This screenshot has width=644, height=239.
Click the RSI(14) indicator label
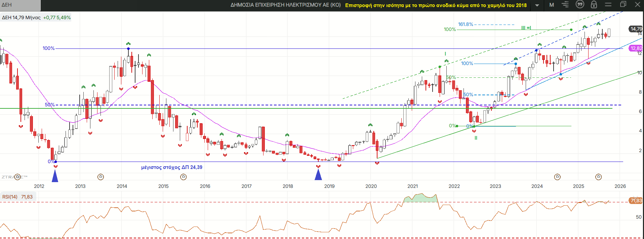10,197
